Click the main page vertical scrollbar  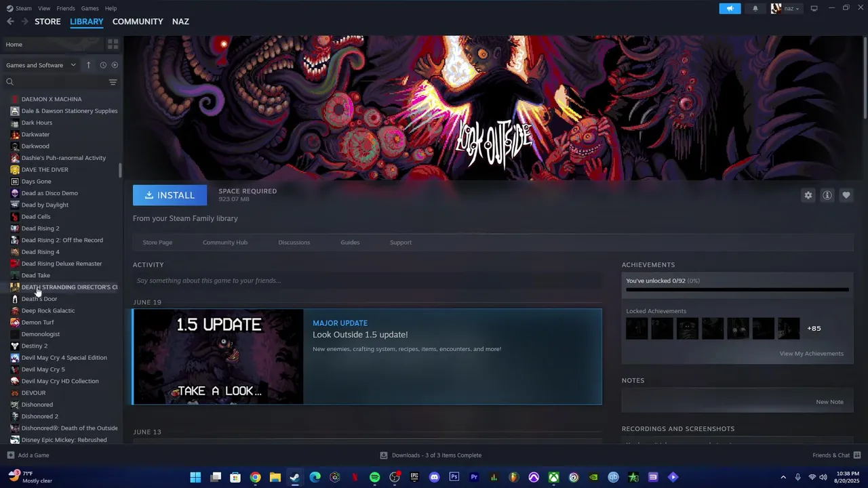coord(865,78)
